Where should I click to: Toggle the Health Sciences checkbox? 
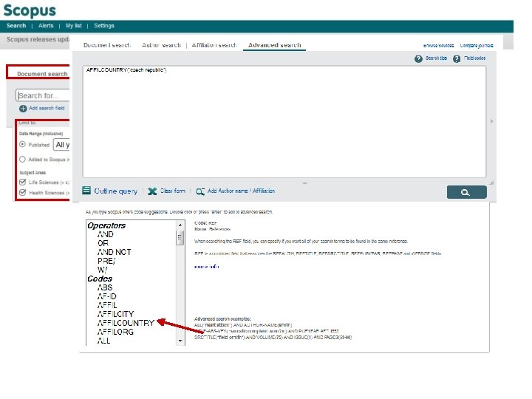tap(23, 192)
